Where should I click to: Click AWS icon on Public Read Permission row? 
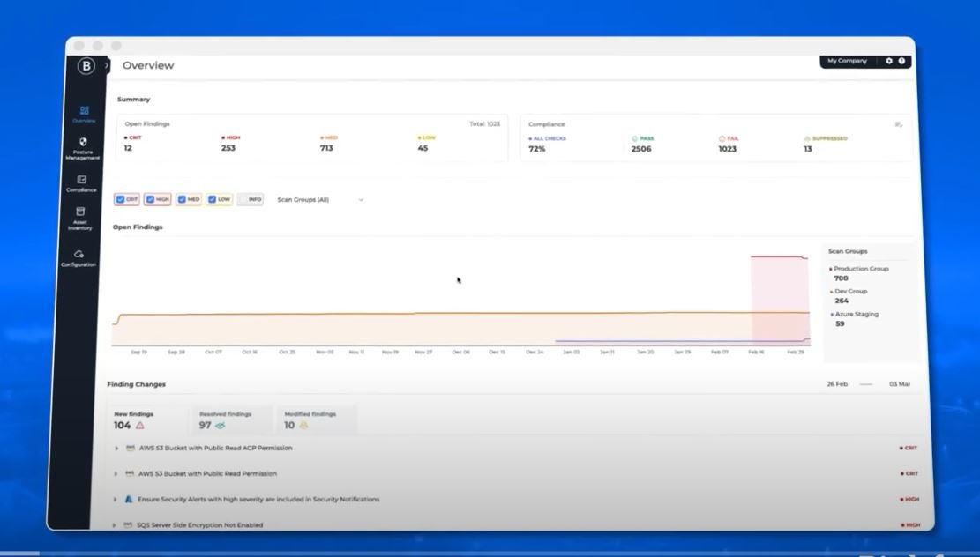[130, 474]
